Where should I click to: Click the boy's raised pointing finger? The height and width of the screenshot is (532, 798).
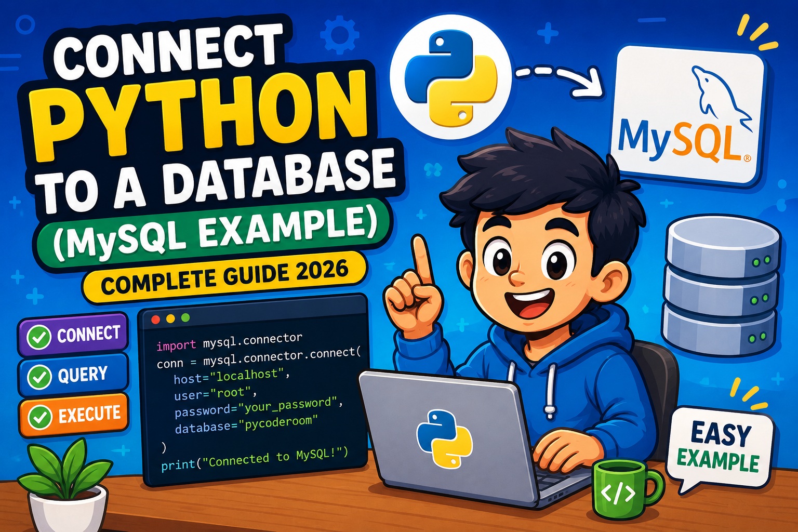(422, 260)
